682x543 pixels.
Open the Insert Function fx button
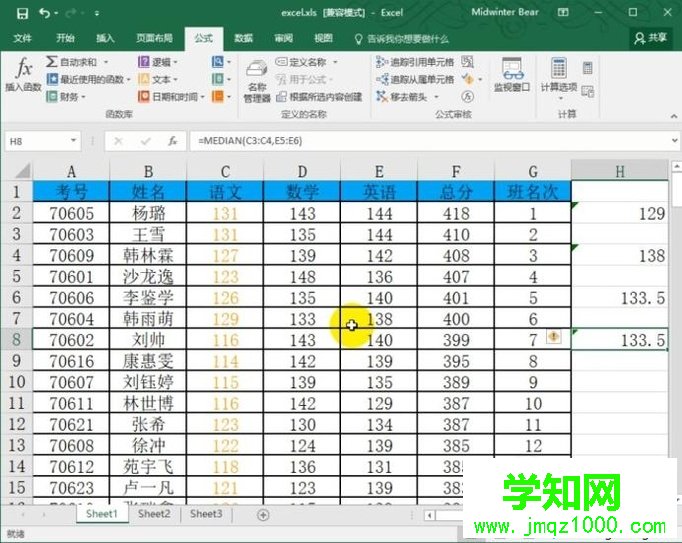click(23, 74)
